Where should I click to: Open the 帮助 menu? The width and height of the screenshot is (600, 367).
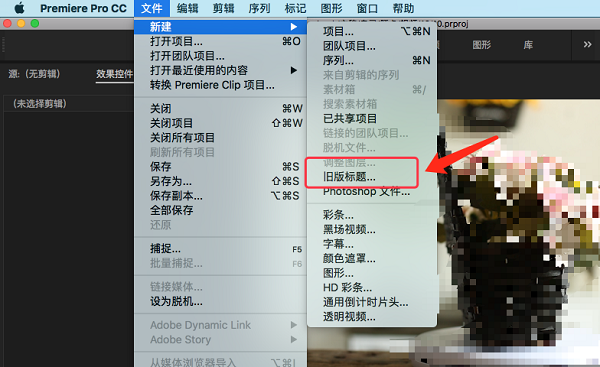tap(403, 8)
